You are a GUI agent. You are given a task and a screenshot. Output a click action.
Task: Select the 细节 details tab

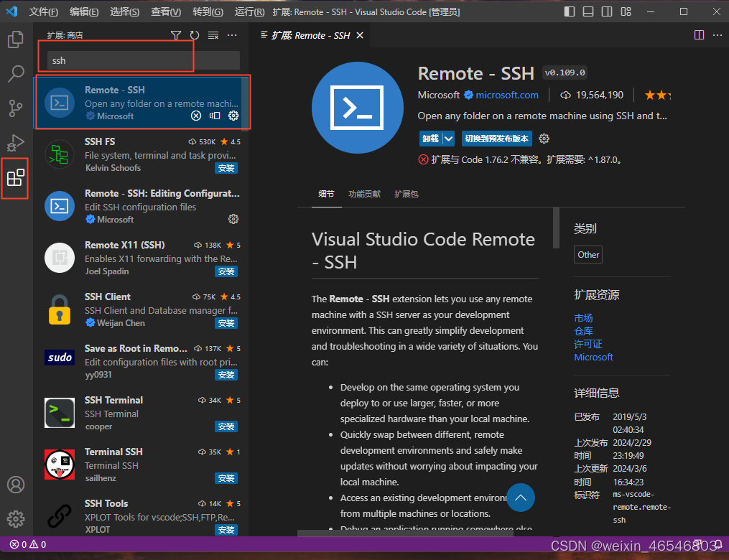click(x=326, y=194)
